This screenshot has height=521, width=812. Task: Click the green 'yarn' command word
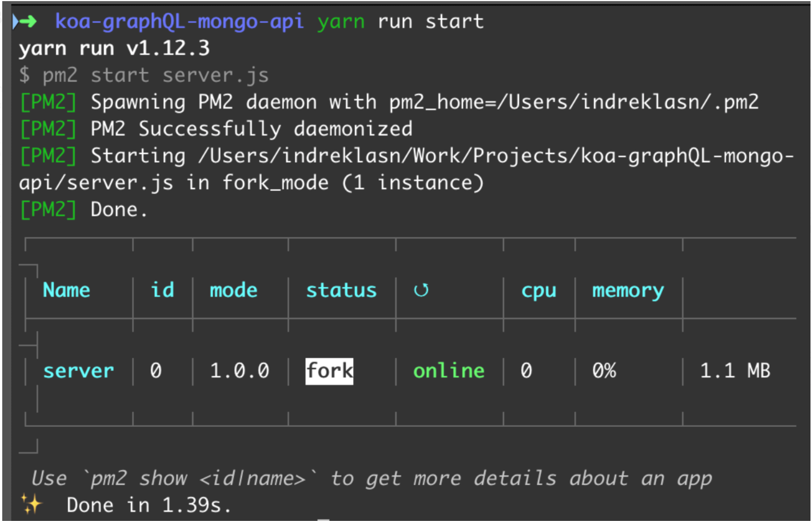[x=341, y=22]
